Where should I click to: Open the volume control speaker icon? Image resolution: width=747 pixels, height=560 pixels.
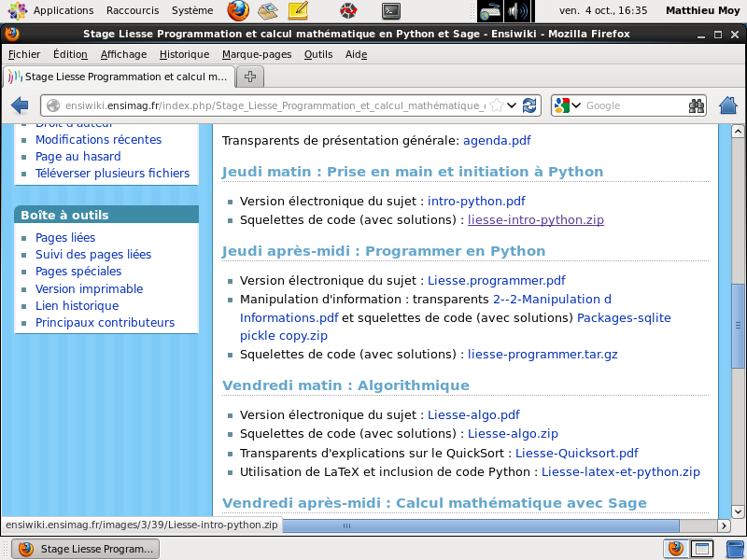point(518,10)
